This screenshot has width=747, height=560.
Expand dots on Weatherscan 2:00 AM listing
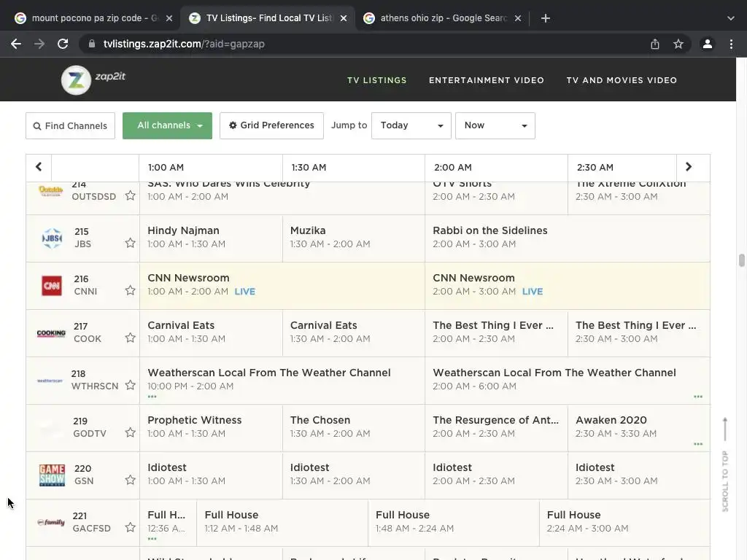pos(698,397)
